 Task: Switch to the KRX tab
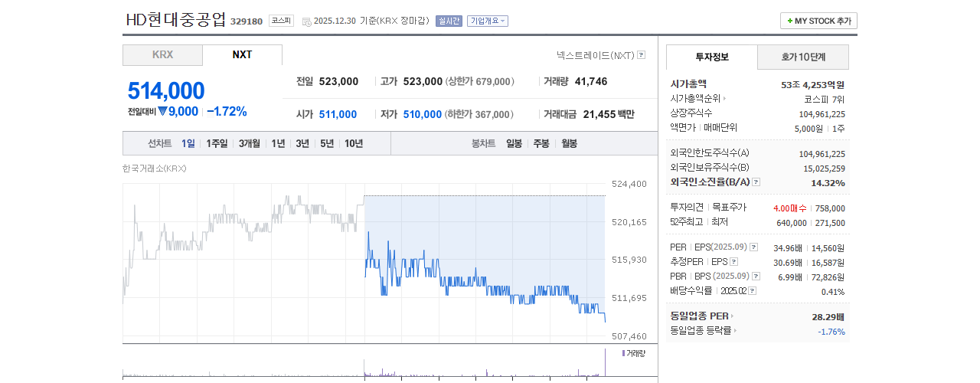[162, 55]
